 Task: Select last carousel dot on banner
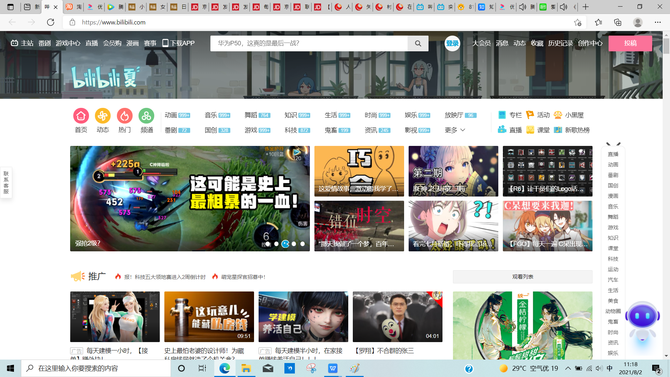tap(303, 244)
